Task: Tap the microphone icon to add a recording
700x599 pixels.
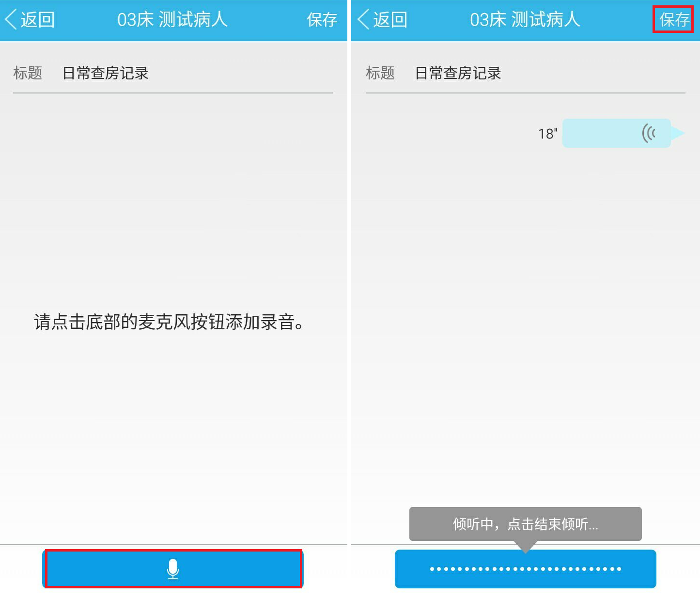Action: click(x=173, y=569)
